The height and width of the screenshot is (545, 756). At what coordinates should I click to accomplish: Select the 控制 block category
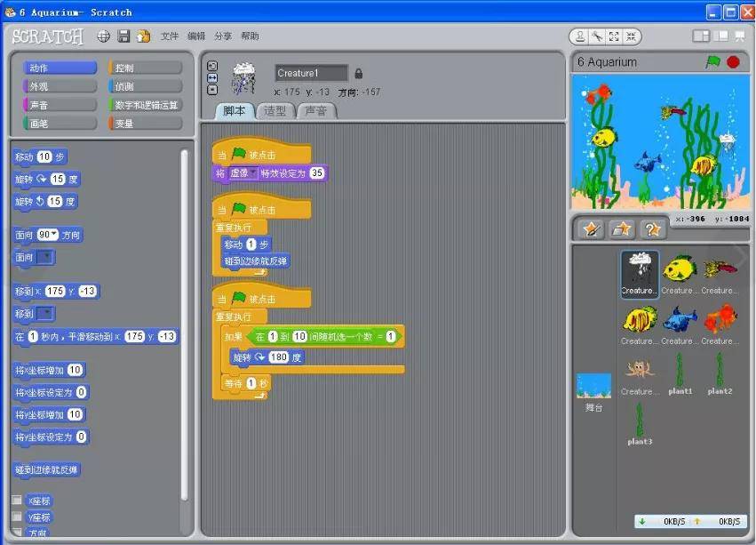coord(146,68)
